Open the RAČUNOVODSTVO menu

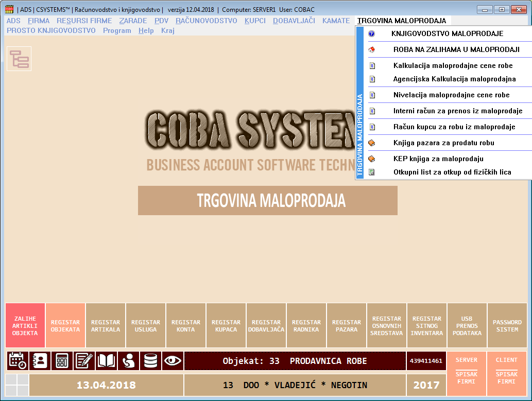207,21
